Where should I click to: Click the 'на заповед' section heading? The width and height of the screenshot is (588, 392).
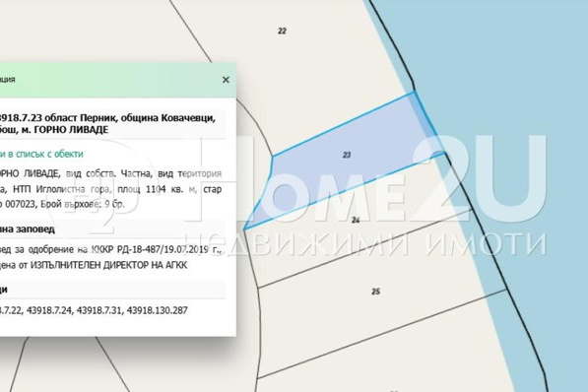coord(28,229)
